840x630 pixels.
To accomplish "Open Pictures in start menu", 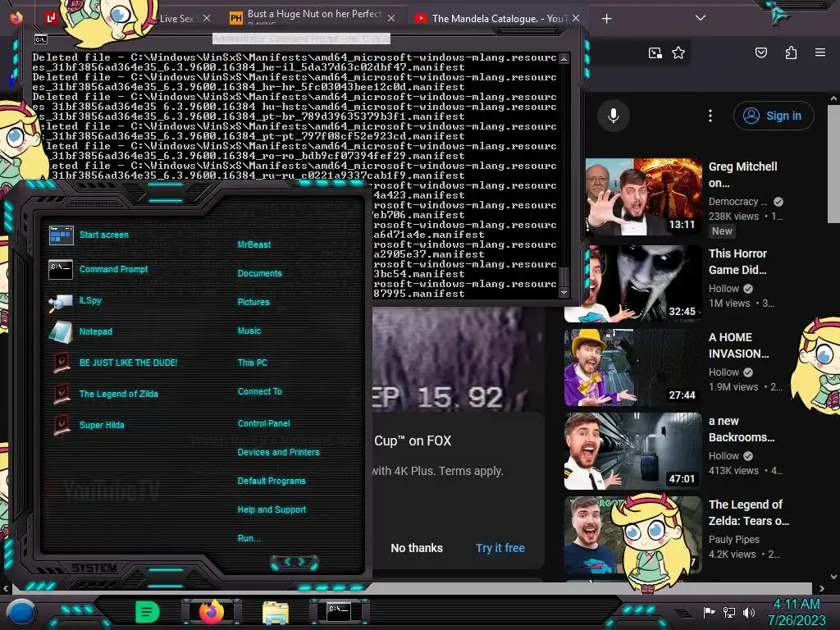I will (x=253, y=302).
